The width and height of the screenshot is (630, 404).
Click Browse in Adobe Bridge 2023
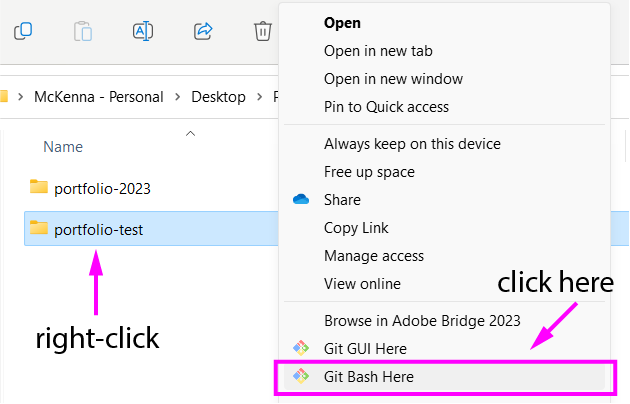tap(422, 321)
